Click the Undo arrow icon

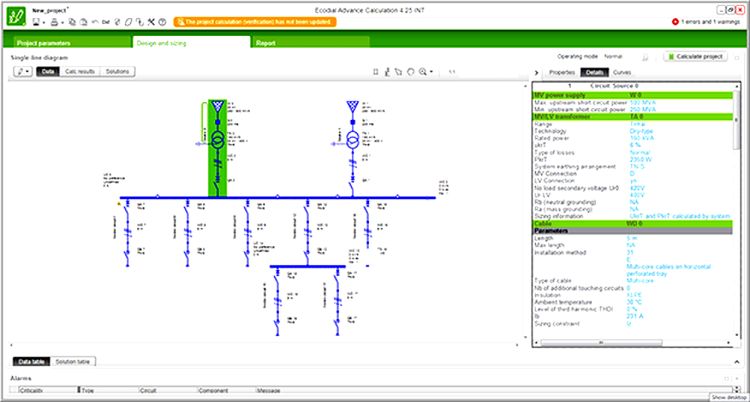click(x=95, y=22)
